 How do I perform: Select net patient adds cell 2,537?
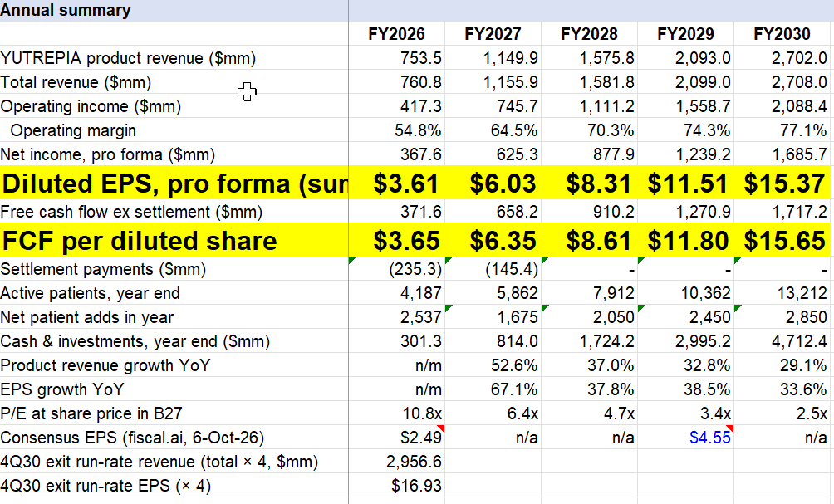(x=397, y=317)
